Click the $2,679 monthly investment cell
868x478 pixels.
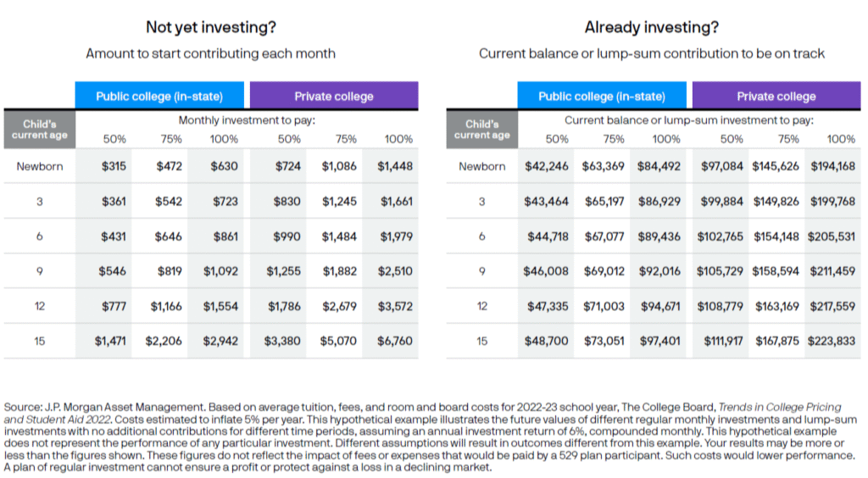[x=339, y=306]
